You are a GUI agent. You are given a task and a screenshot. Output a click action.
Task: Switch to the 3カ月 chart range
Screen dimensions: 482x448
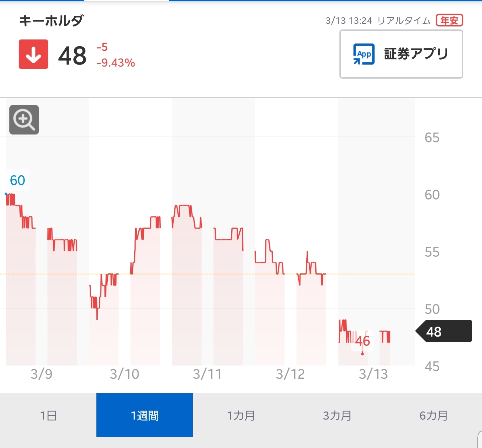[337, 415]
